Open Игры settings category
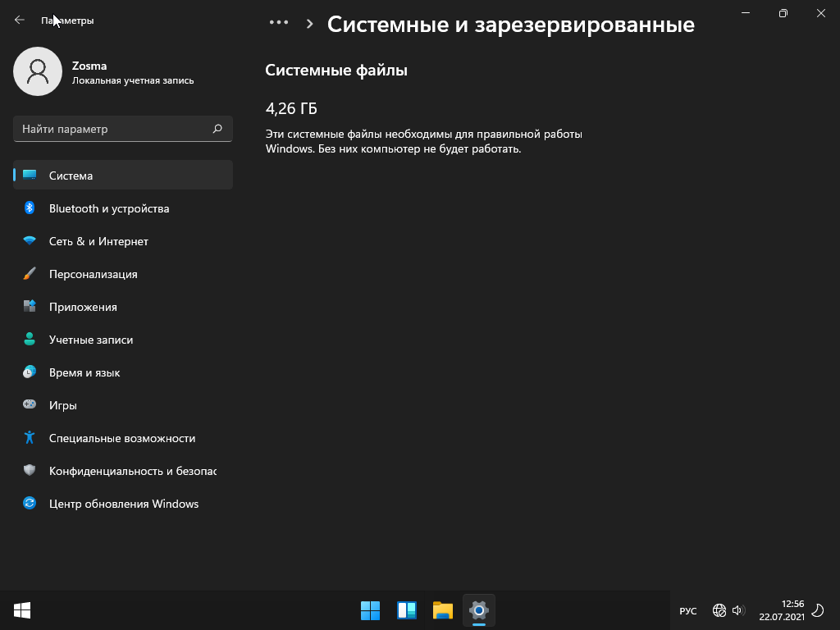The width and height of the screenshot is (840, 630). [123, 405]
